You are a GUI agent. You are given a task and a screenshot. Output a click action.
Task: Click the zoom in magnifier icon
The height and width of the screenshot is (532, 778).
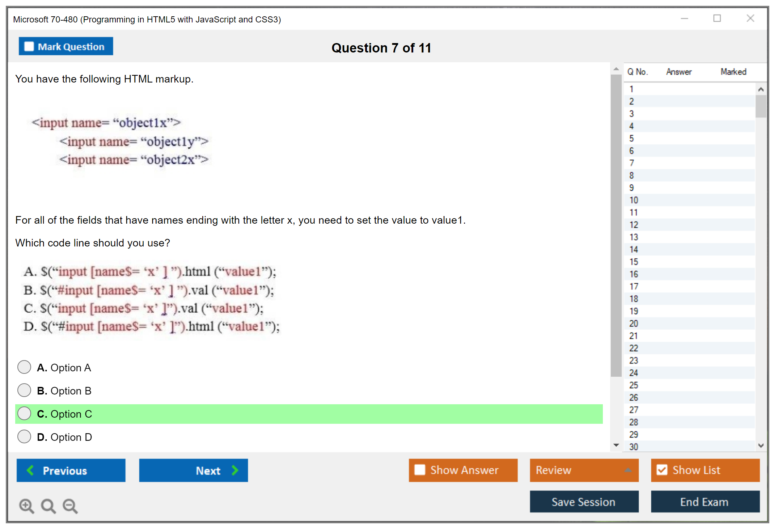click(26, 506)
